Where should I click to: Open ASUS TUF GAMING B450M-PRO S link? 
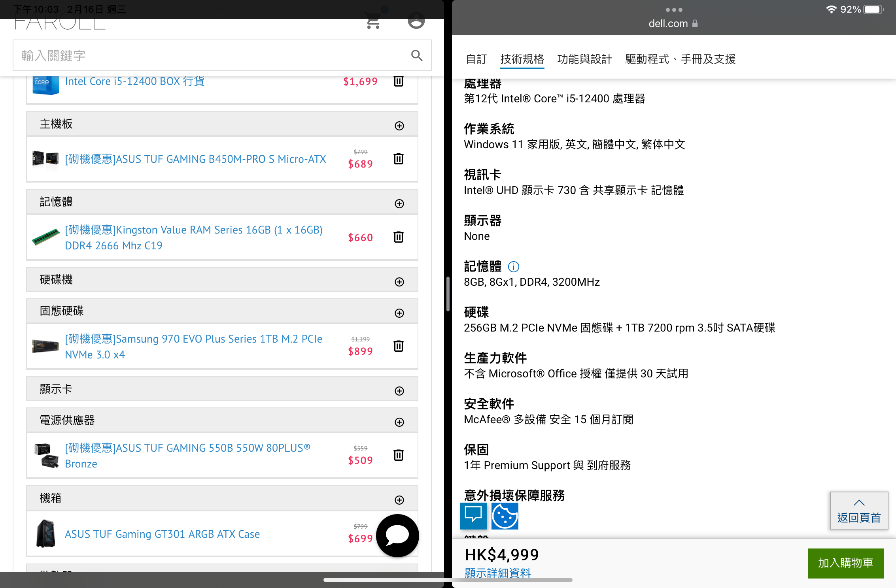coord(195,159)
